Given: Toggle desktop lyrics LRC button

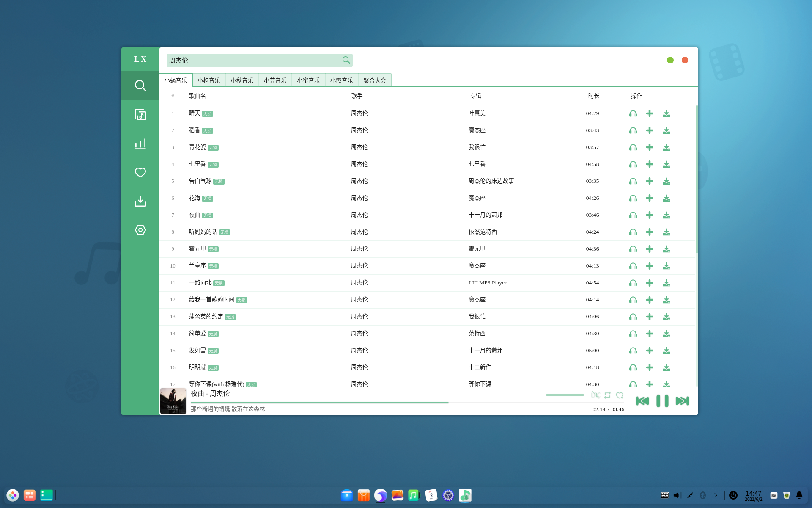Looking at the screenshot, I should click(x=595, y=395).
